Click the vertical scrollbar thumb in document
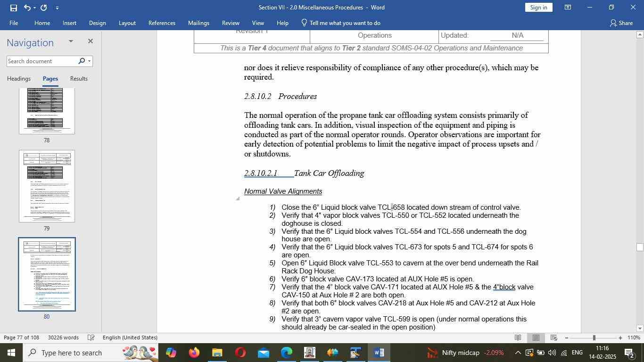The image size is (644, 362). [x=640, y=247]
